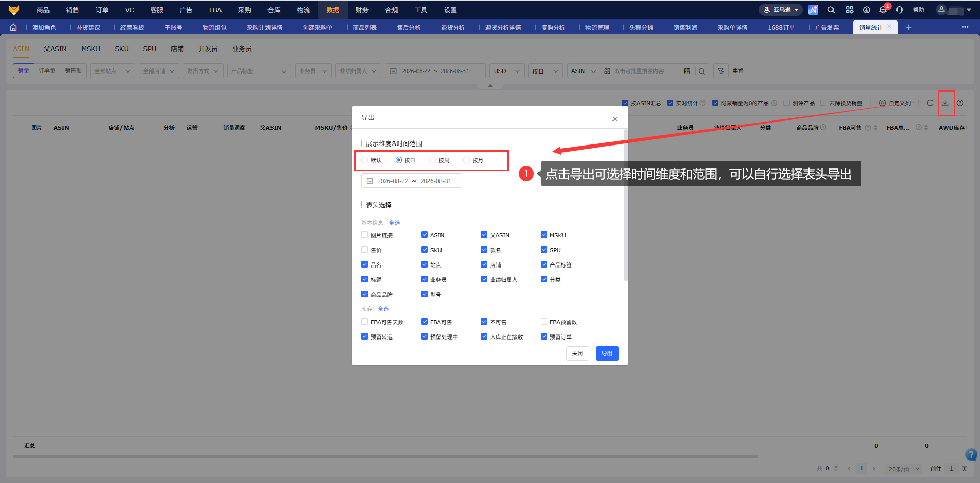Open the 财务 top menu
This screenshot has height=483, width=980.
tap(362, 10)
